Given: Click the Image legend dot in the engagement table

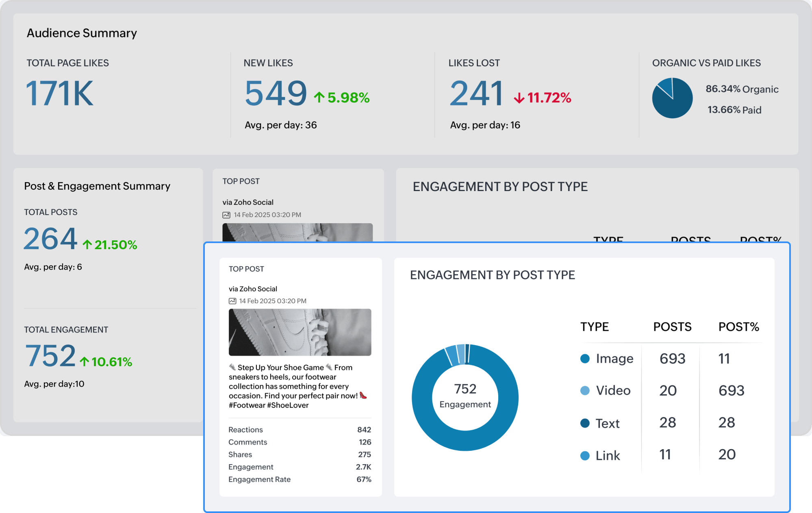Looking at the screenshot, I should coord(585,358).
